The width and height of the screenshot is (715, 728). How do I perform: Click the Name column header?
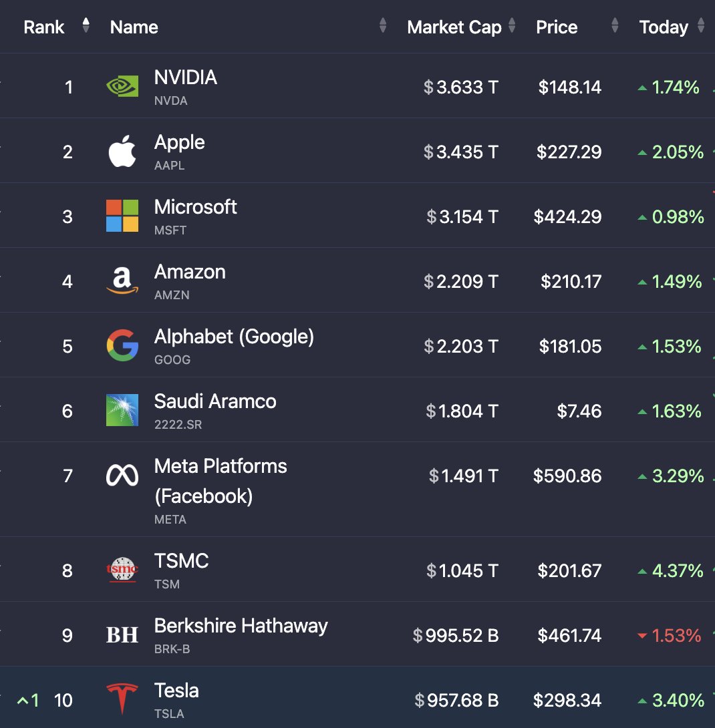pyautogui.click(x=134, y=27)
